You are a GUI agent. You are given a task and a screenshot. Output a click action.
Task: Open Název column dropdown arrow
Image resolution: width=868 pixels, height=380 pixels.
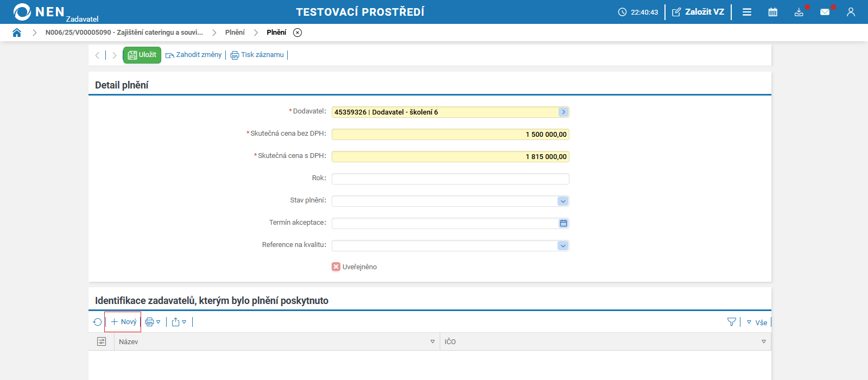433,341
